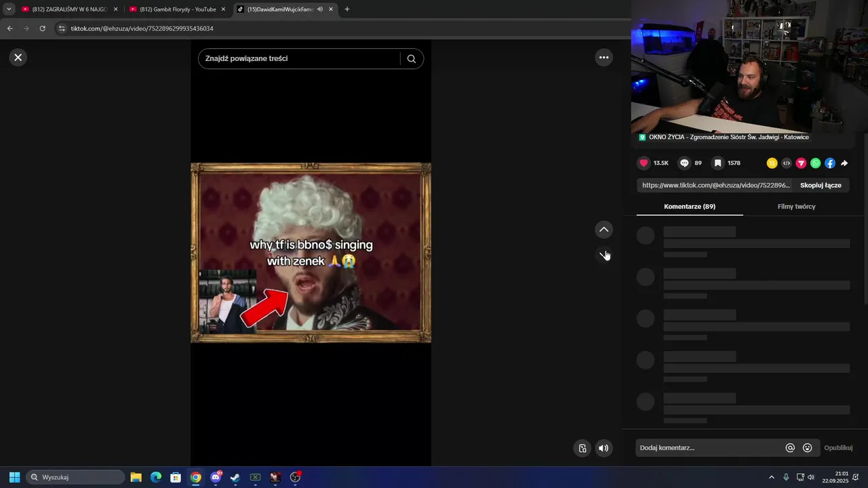This screenshot has height=488, width=868.
Task: Open clock showing 21:01 22.09.2025
Action: click(835, 477)
